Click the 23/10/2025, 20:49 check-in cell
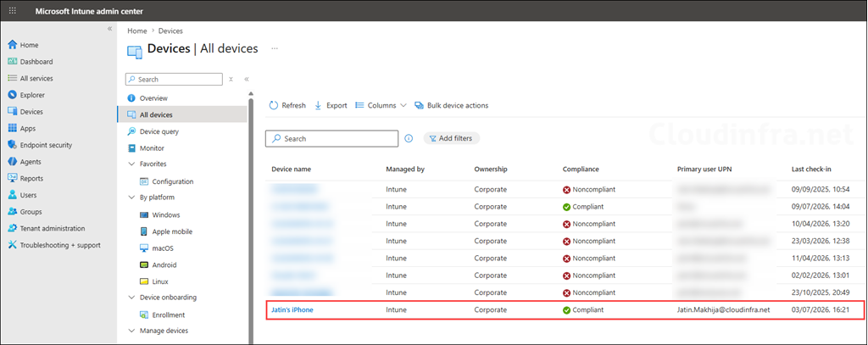Viewport: 868px width, 345px height. 821,292
